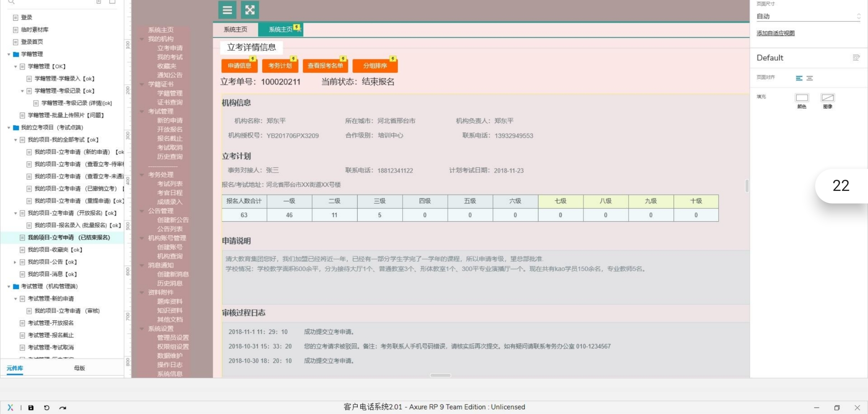Click the Undo arrow icon

coord(46,407)
